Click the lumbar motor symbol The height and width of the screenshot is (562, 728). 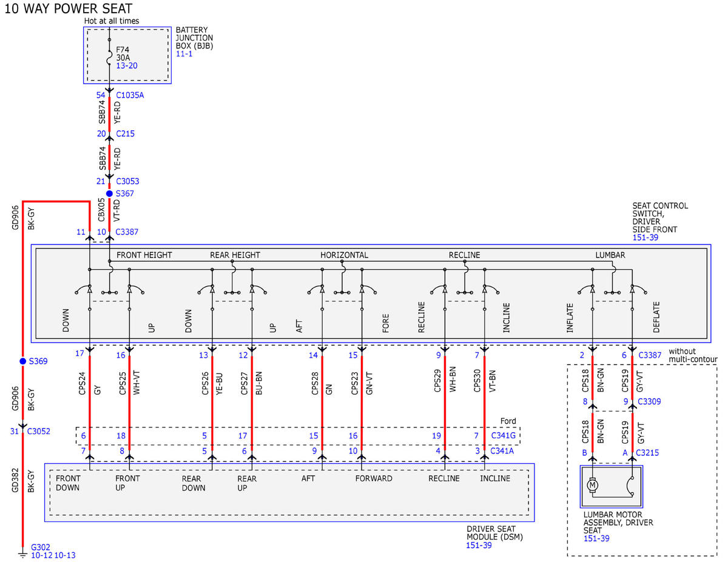point(593,484)
